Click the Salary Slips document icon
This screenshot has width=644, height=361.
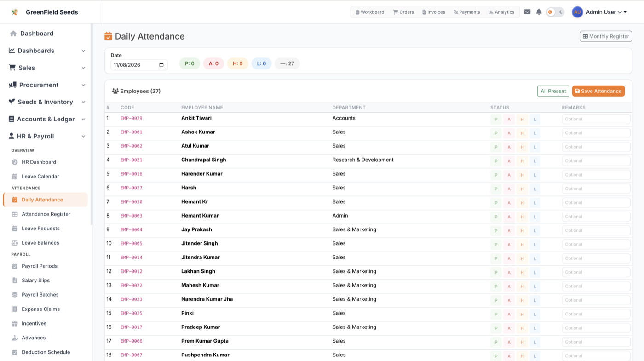[15, 281]
